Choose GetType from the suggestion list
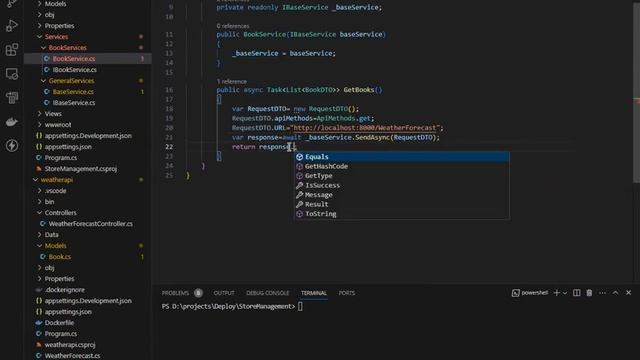640x360 pixels. point(402,176)
